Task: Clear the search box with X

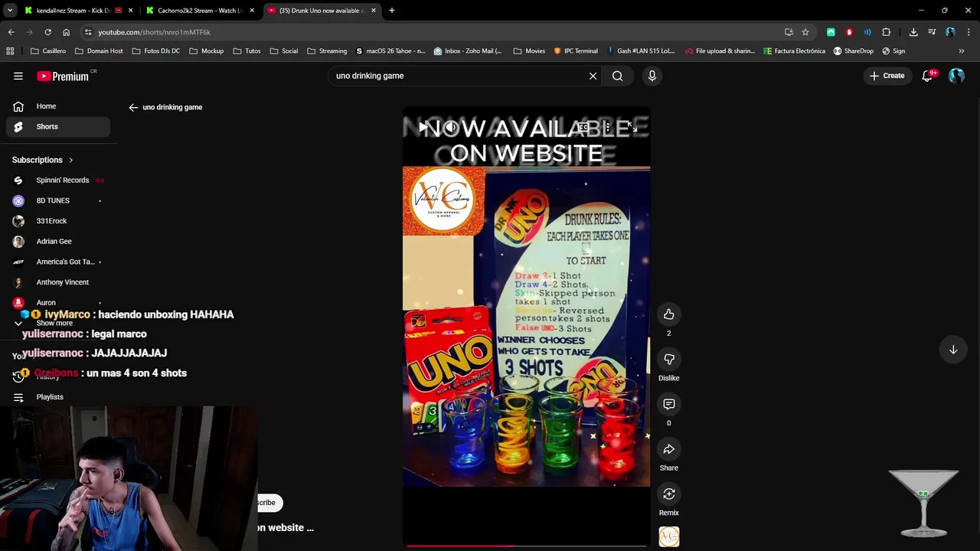Action: [593, 76]
